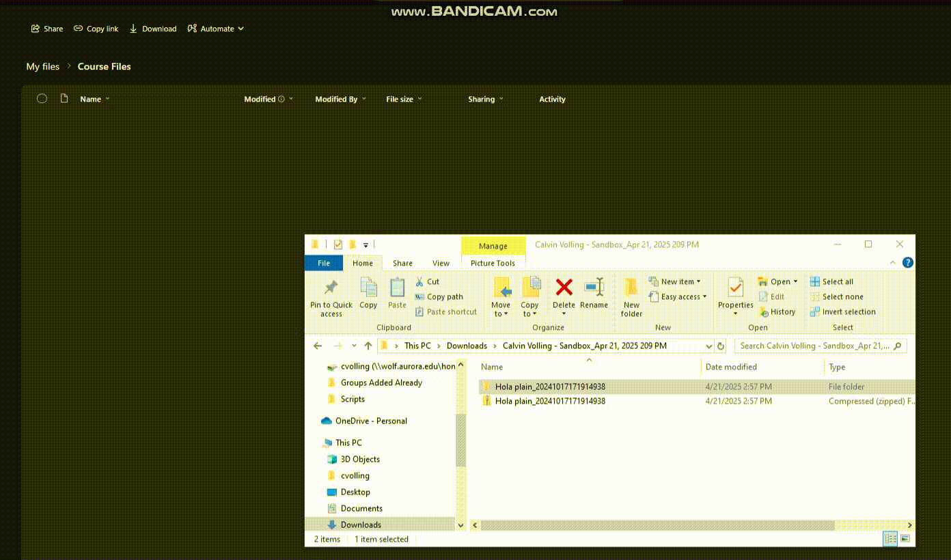Open the Copy to menu
The height and width of the screenshot is (560, 951).
(x=529, y=298)
